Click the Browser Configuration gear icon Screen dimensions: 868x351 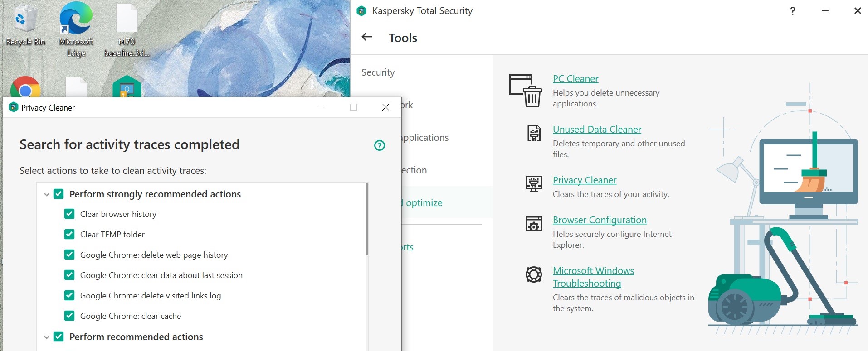[x=534, y=224]
